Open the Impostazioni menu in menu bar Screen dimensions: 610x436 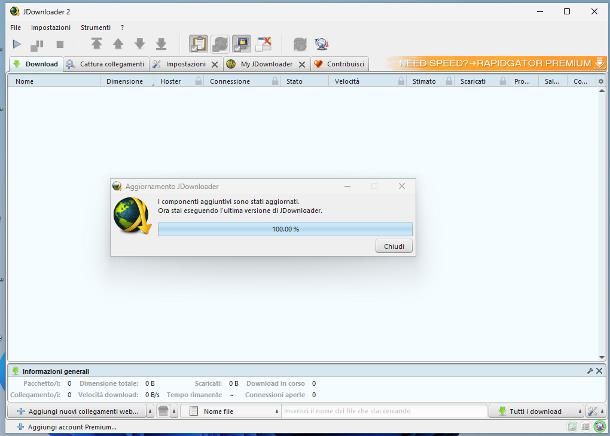[51, 28]
